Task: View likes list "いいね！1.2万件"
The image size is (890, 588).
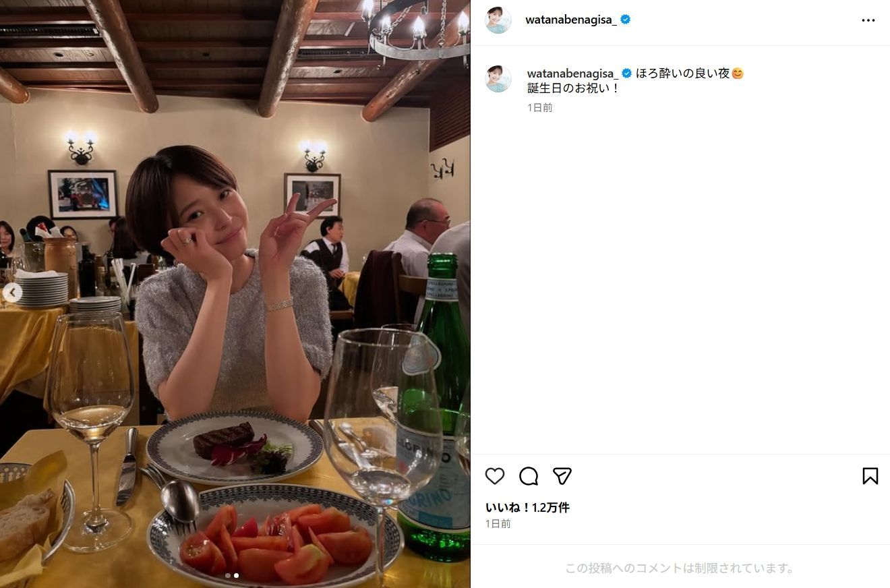Action: point(527,508)
